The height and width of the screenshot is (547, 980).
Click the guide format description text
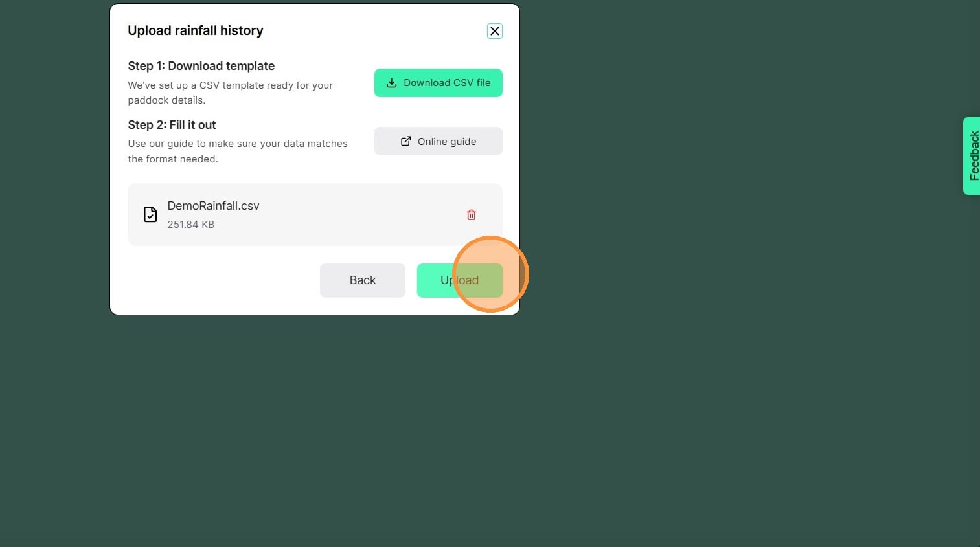(x=238, y=151)
